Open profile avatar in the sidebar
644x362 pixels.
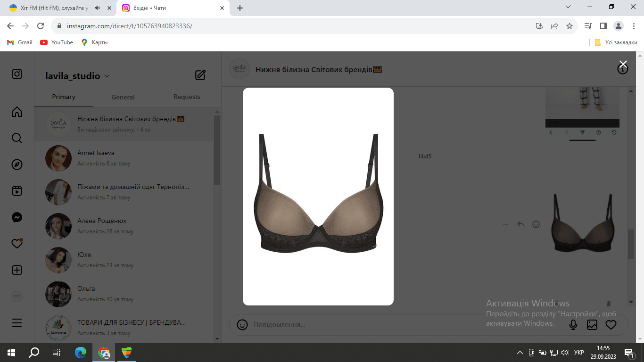pyautogui.click(x=17, y=296)
